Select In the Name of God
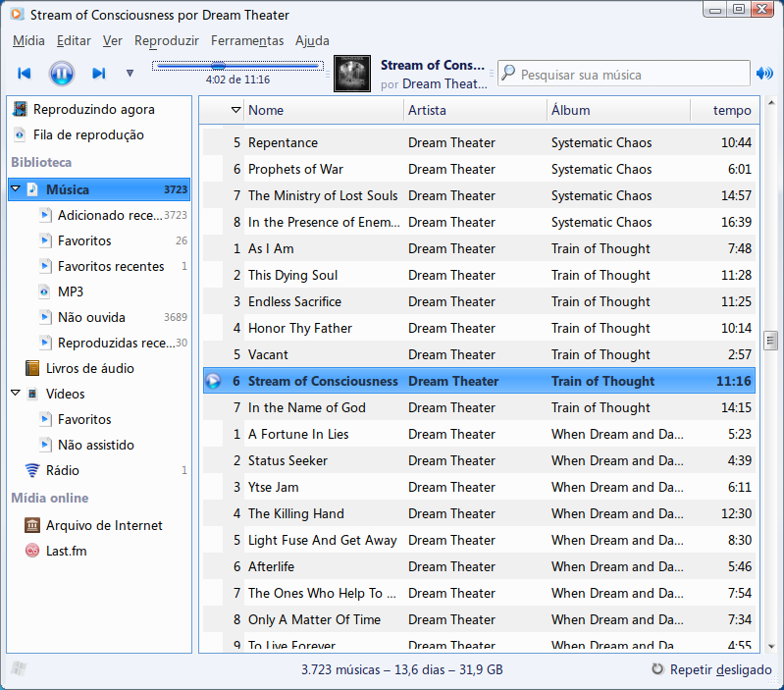Viewport: 784px width, 690px height. [479, 407]
